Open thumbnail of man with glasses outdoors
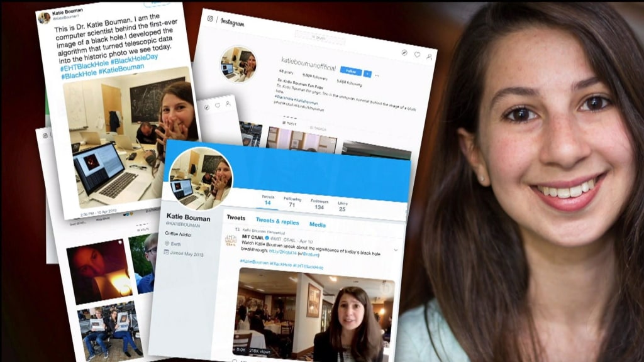The height and width of the screenshot is (362, 644). tap(145, 263)
